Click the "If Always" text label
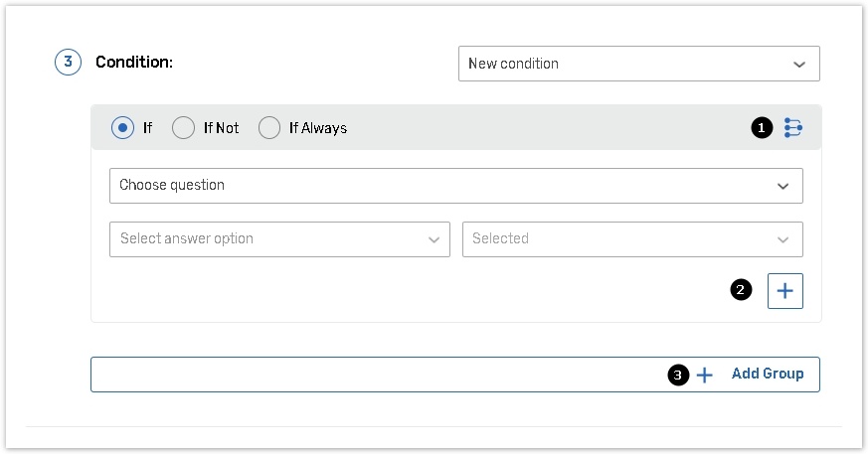Image resolution: width=868 pixels, height=454 pixels. 317,128
